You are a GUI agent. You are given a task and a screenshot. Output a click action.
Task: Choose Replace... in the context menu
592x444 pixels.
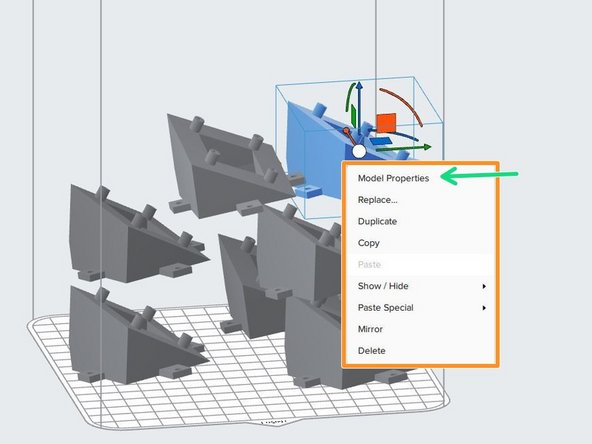378,200
